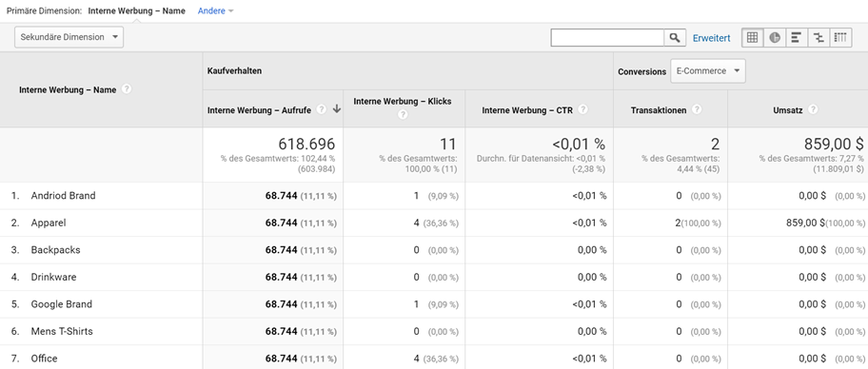Click the magnifier search button
This screenshot has height=369, width=868.
[674, 38]
